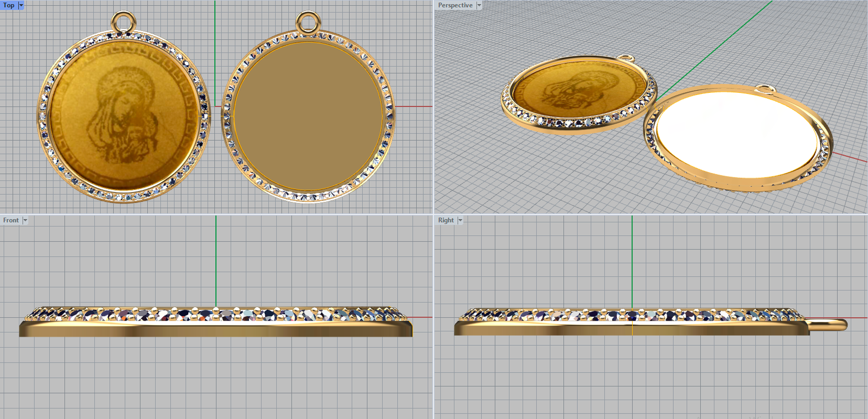Select the blank flat disc in Top view
868x419 pixels.
[308, 116]
